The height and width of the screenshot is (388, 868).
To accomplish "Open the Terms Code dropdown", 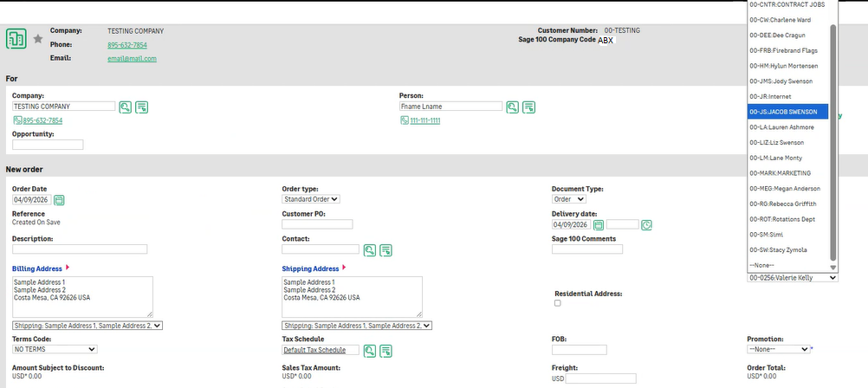I will point(55,349).
